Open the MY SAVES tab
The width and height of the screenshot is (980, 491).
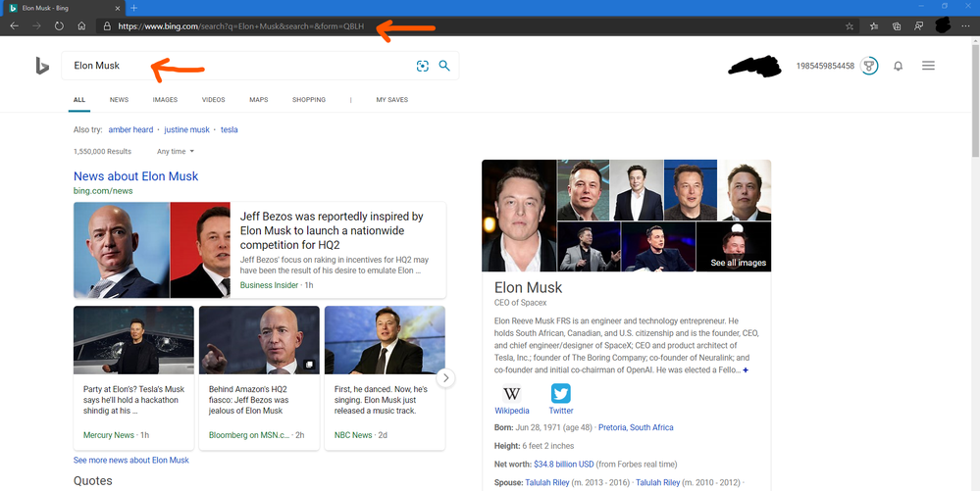[x=391, y=100]
